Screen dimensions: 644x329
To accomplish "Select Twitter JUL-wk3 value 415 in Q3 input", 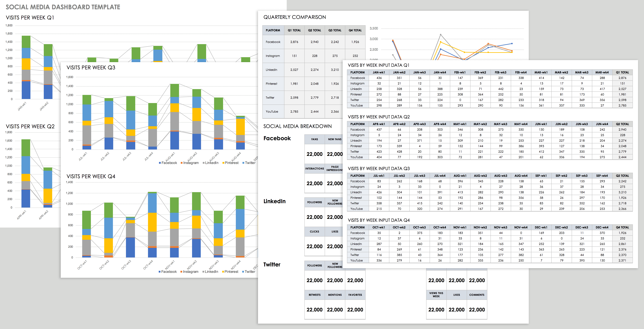I will pyautogui.click(x=419, y=203).
